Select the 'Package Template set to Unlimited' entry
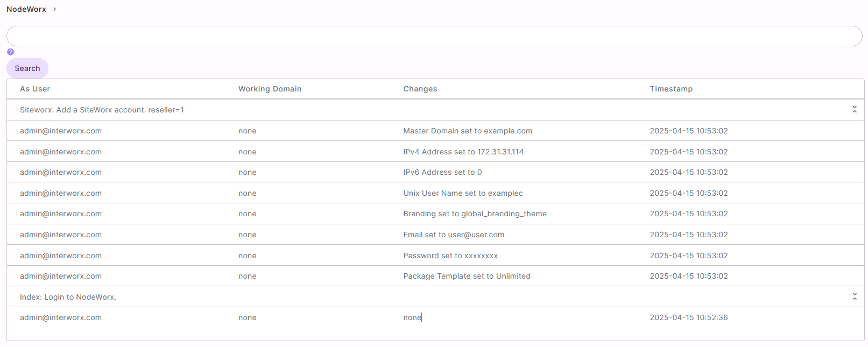Viewport: 868px width, 347px height. (x=466, y=277)
